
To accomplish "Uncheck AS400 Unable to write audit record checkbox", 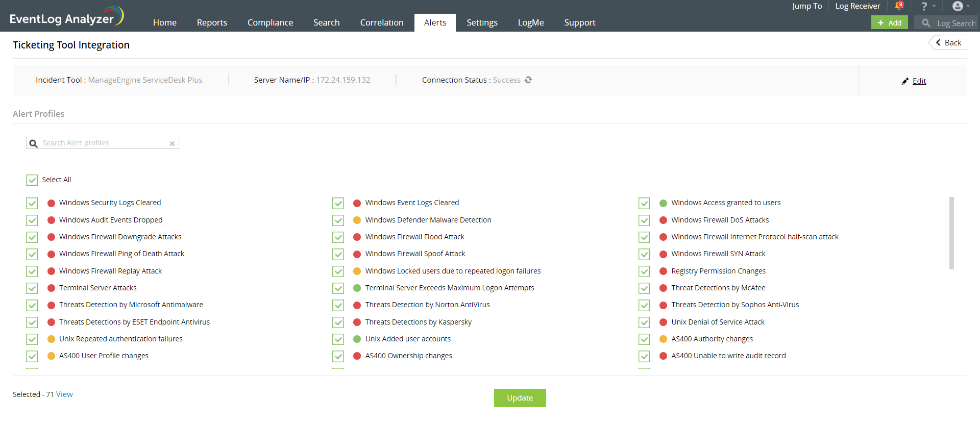I will (644, 356).
